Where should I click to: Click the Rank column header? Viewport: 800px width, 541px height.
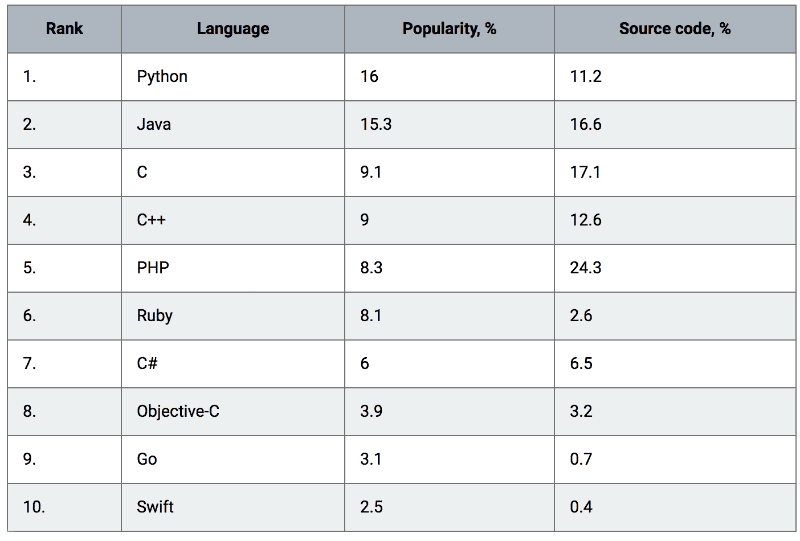point(64,29)
